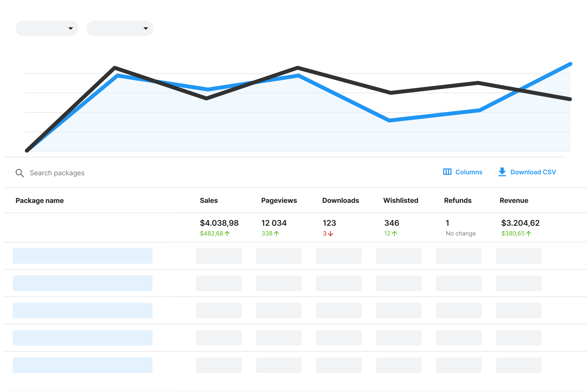Sort the table by the Sales column
The height and width of the screenshot is (392, 587).
click(209, 200)
